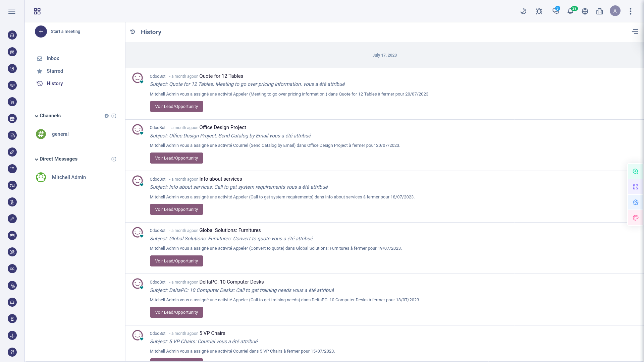
Task: Open the Global Solutions: Furnitures record link
Action: point(230,230)
